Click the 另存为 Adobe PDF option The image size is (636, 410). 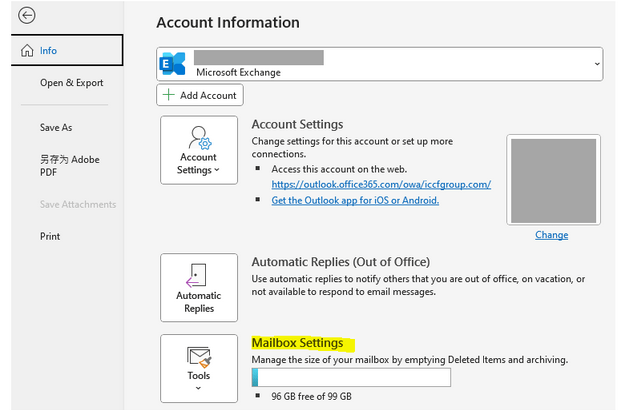[69, 166]
